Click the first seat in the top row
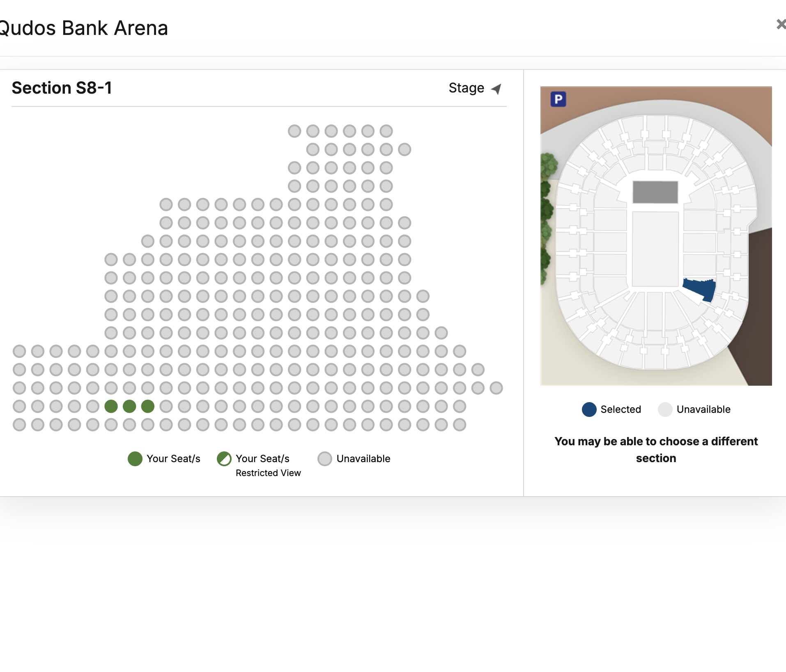786x672 pixels. [x=294, y=131]
